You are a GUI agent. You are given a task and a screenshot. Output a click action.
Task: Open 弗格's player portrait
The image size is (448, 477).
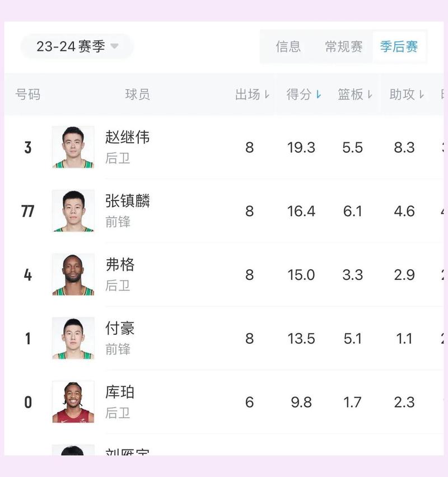[73, 274]
